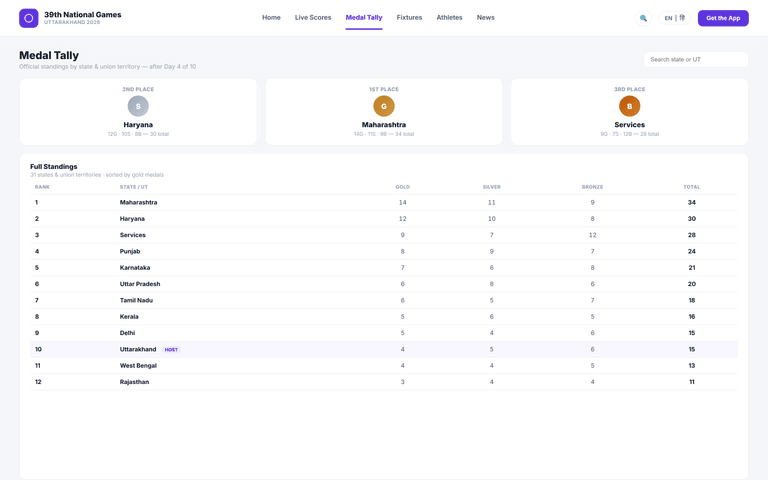Toggle the EN / Hindi language switch
Screen dimensions: 768x480
(674, 18)
